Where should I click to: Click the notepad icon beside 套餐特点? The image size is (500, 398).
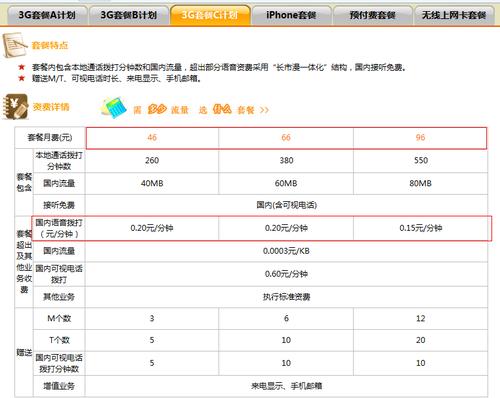point(14,45)
